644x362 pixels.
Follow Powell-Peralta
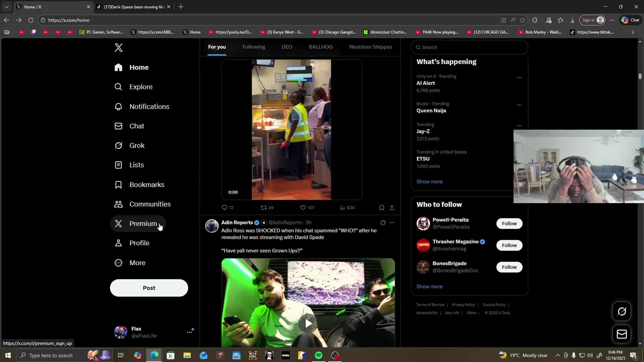tap(509, 224)
